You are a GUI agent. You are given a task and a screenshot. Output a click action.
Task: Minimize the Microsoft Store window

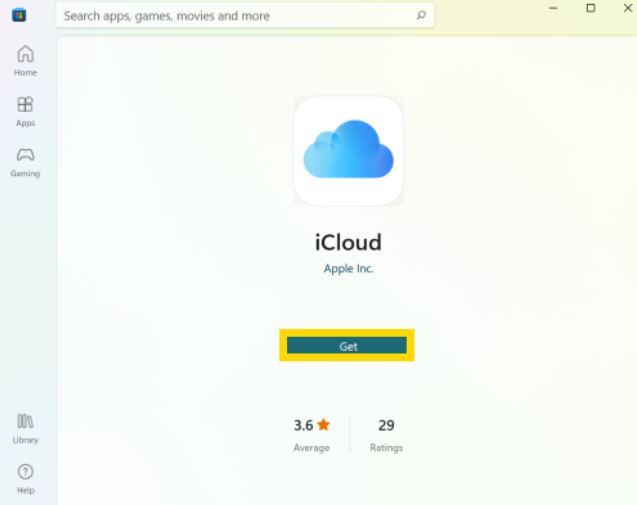tap(553, 8)
